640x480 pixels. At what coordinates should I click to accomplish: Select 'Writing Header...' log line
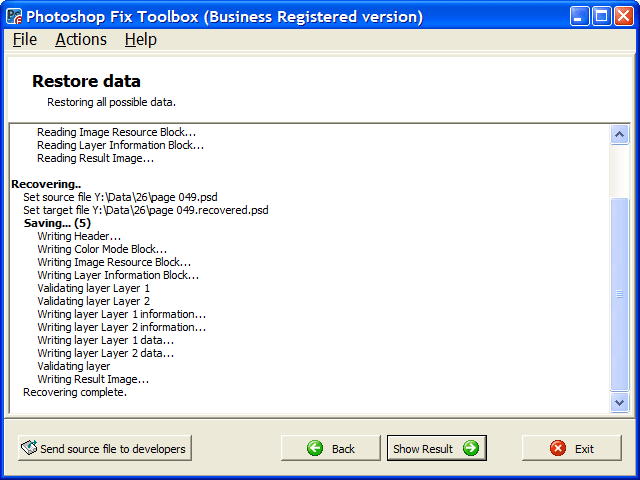(79, 236)
